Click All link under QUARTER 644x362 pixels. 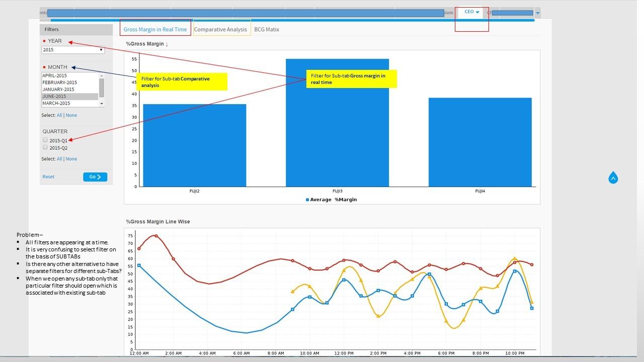(x=59, y=159)
